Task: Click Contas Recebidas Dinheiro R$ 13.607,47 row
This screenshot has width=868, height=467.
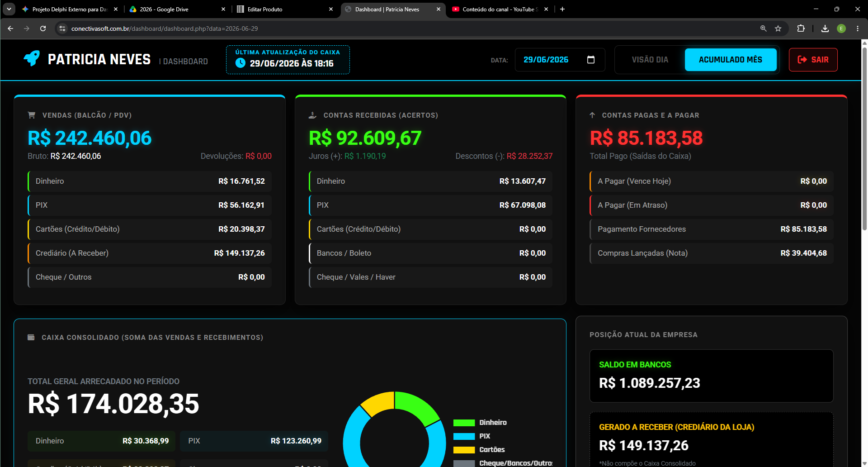Action: click(x=430, y=181)
